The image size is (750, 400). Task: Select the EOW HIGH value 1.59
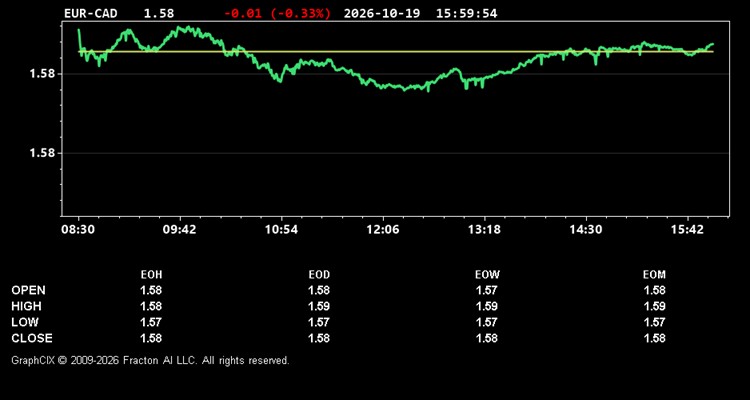coord(487,306)
